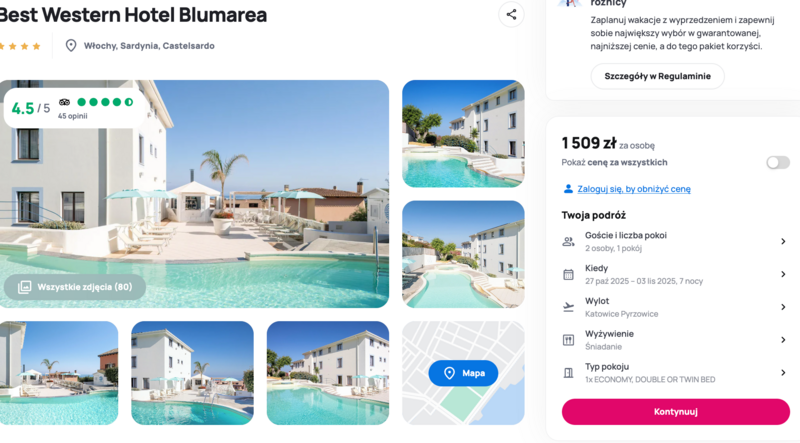The height and width of the screenshot is (443, 800).
Task: Open the Typ pokoju ECONOMY option chevron
Action: [783, 373]
